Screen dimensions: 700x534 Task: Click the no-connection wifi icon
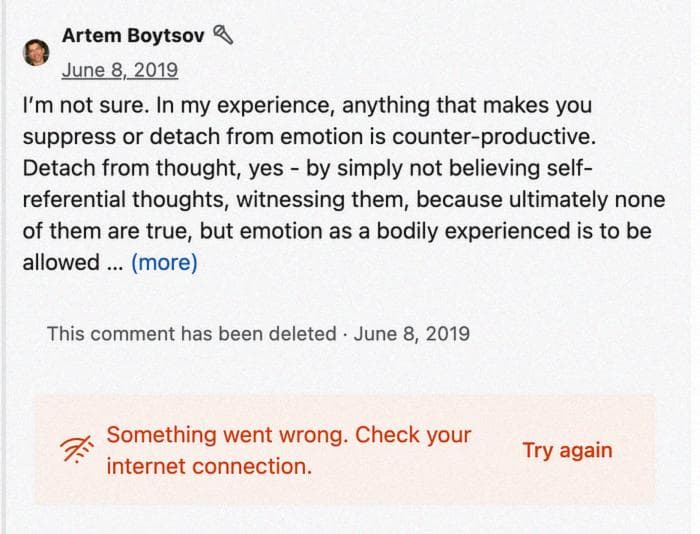[x=77, y=449]
